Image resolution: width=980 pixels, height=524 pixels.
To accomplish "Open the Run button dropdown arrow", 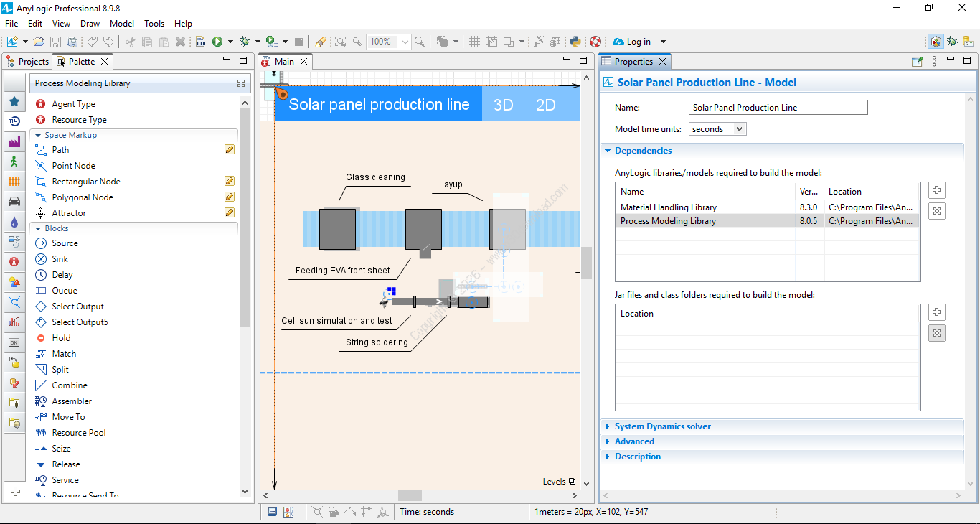I will point(229,42).
